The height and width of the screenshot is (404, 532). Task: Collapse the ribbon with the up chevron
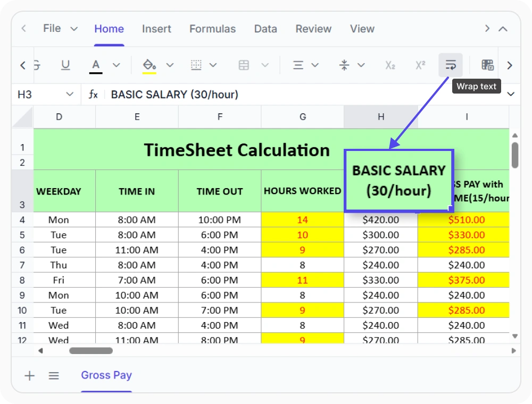(503, 29)
